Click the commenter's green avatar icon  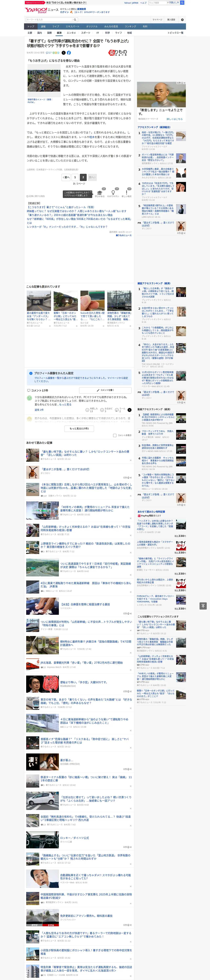click(29, 398)
